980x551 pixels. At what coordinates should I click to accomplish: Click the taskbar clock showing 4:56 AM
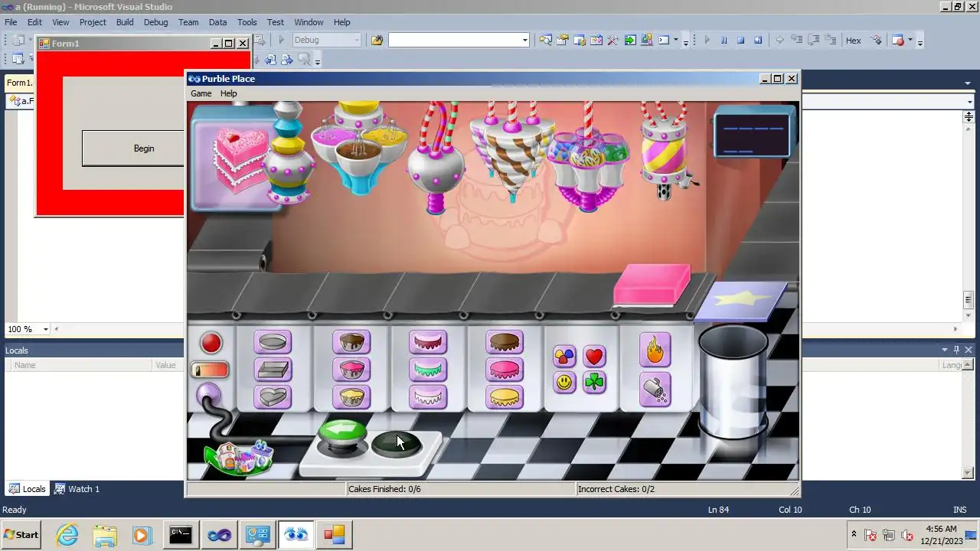[x=941, y=535]
